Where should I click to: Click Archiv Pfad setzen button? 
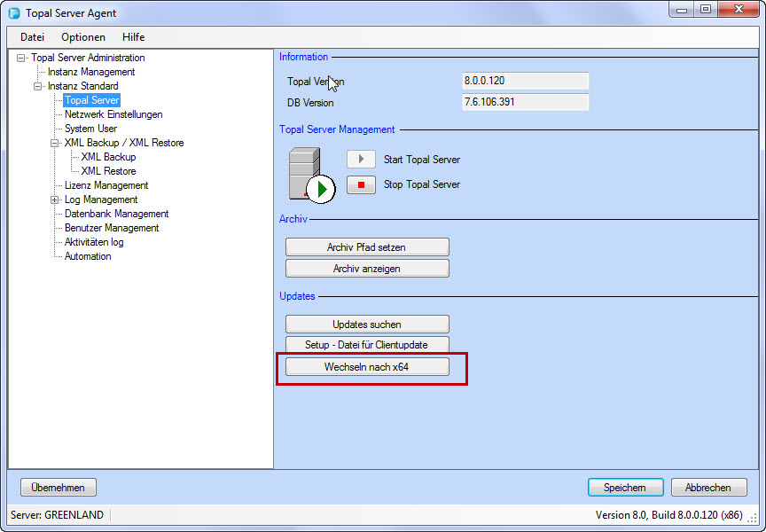coord(367,247)
